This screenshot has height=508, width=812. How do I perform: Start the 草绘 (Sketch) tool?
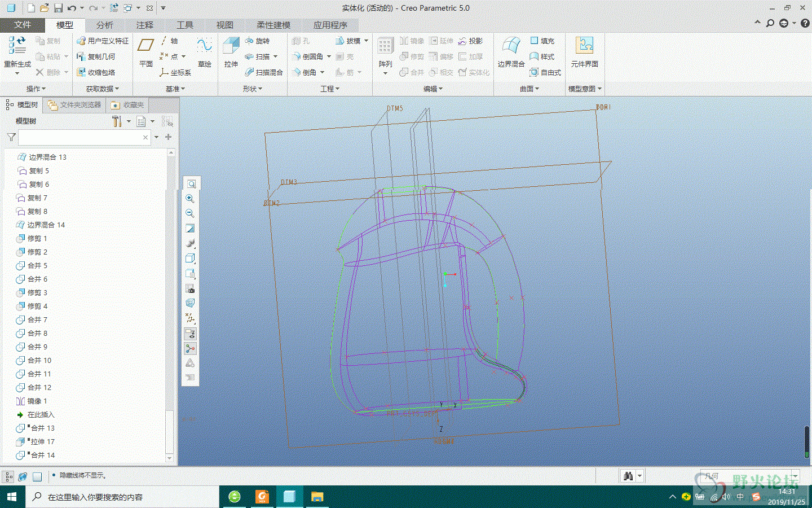click(204, 52)
